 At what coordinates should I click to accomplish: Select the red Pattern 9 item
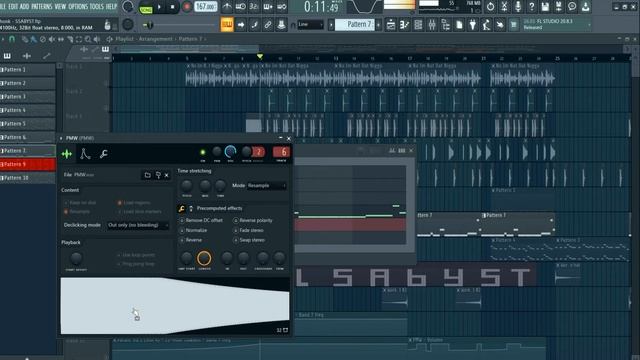(x=28, y=164)
